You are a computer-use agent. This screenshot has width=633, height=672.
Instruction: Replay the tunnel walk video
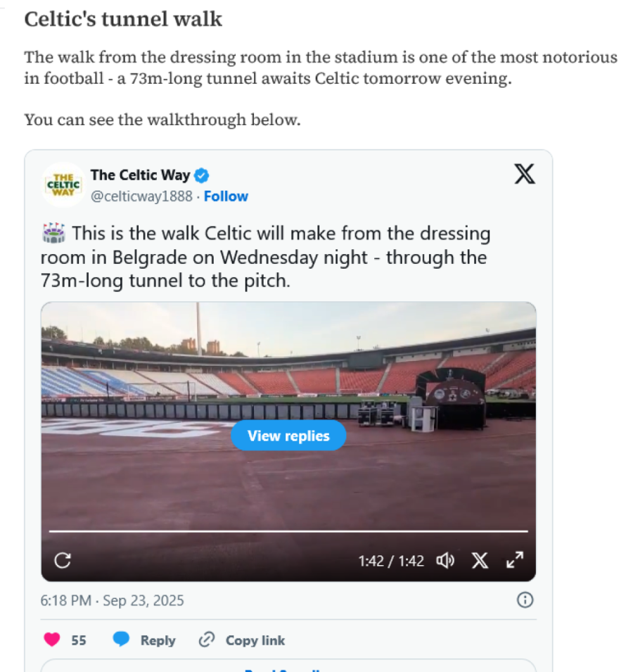tap(63, 561)
